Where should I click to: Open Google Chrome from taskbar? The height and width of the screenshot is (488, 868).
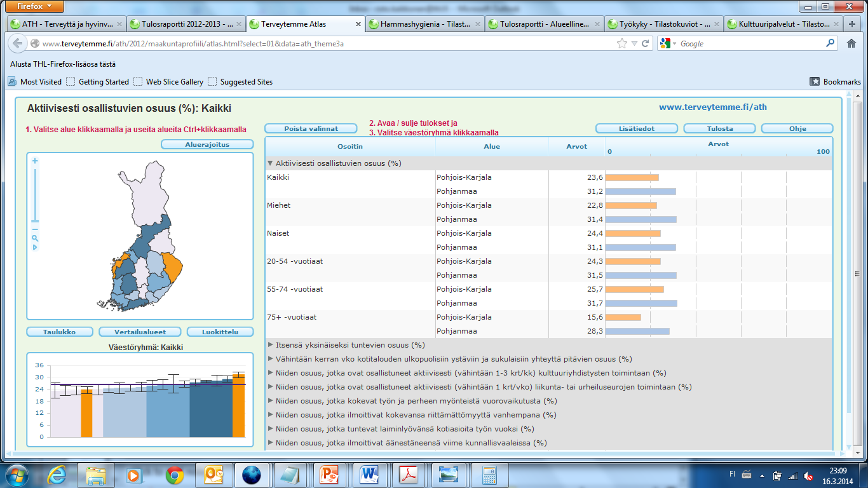pyautogui.click(x=174, y=475)
